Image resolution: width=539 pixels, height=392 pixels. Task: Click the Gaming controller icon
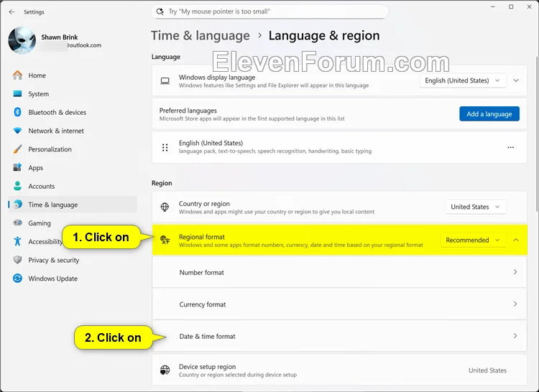(17, 223)
